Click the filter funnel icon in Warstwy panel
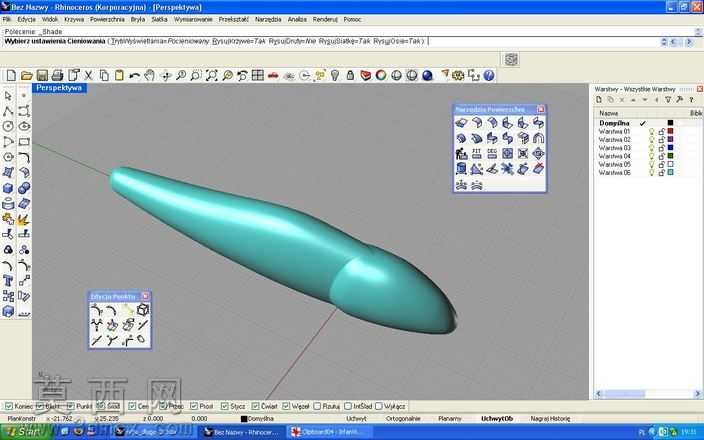The width and height of the screenshot is (704, 440). click(668, 100)
